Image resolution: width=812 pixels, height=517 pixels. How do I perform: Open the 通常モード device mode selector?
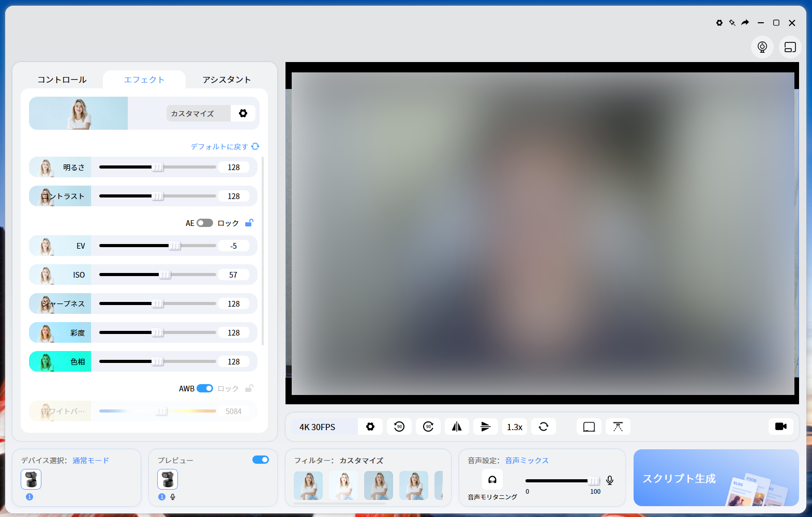91,460
